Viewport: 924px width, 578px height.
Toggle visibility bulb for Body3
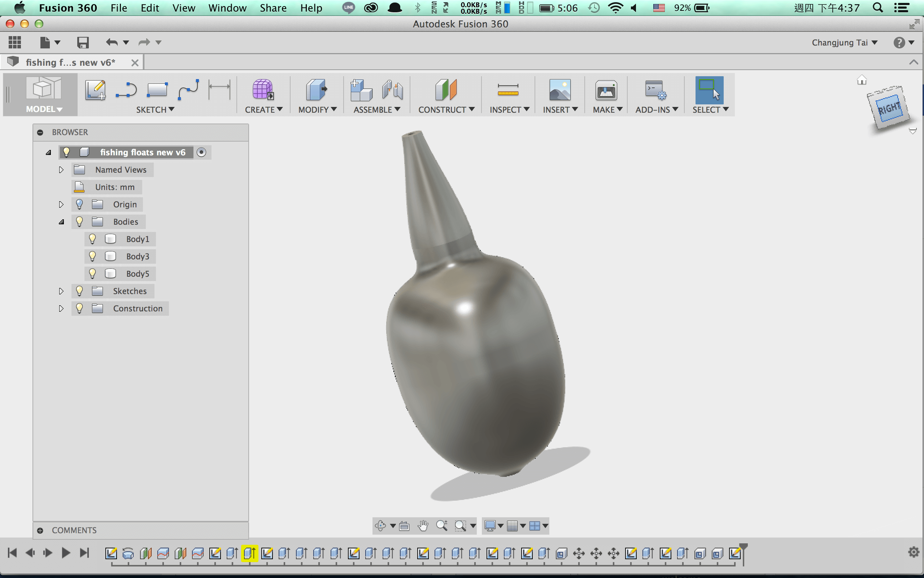tap(92, 256)
